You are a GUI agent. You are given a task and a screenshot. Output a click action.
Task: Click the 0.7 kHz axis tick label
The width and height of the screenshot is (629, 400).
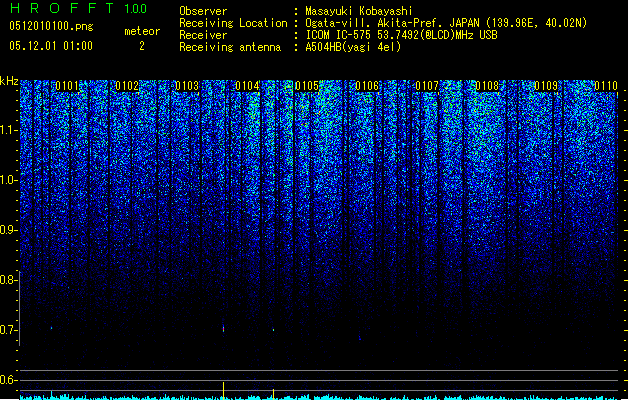[x=9, y=330]
